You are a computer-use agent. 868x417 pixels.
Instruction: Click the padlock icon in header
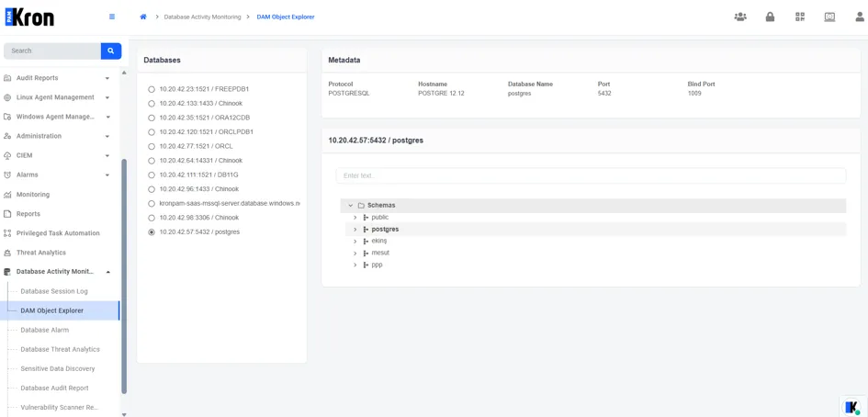click(770, 17)
